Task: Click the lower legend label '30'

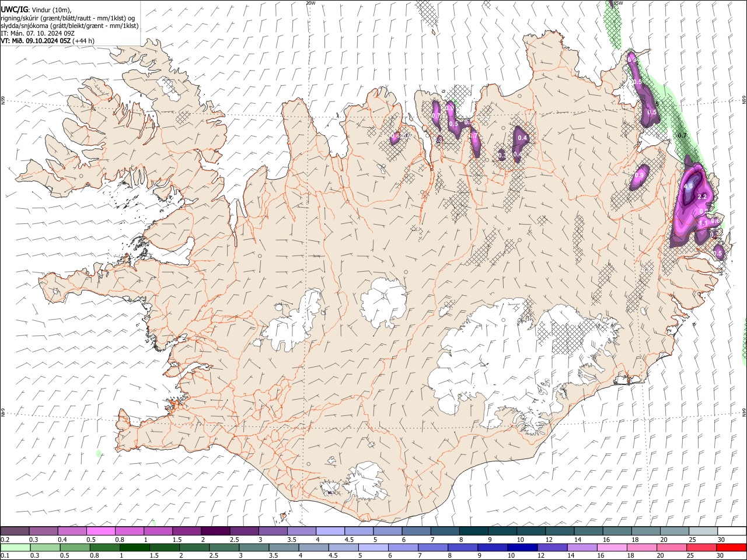Action: (720, 556)
